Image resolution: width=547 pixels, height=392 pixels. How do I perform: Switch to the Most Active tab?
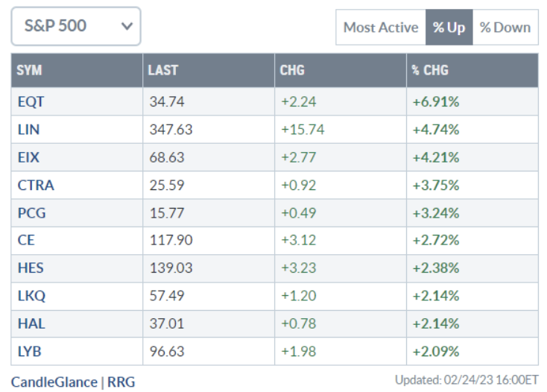(380, 28)
